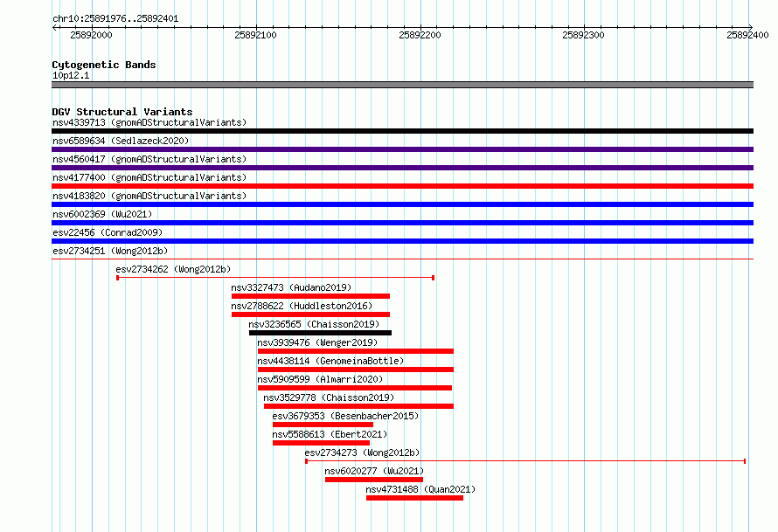Open variant esv2734273 (Wong2012b) label
778x532 pixels.
pos(362,453)
